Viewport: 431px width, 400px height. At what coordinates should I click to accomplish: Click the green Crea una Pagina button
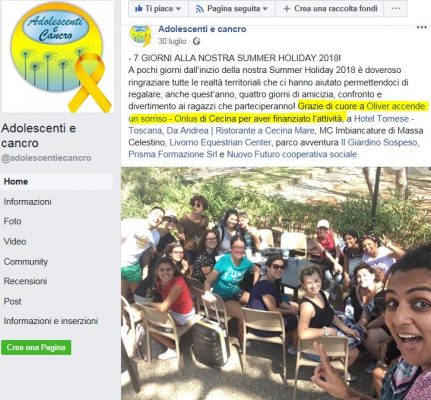(x=36, y=347)
